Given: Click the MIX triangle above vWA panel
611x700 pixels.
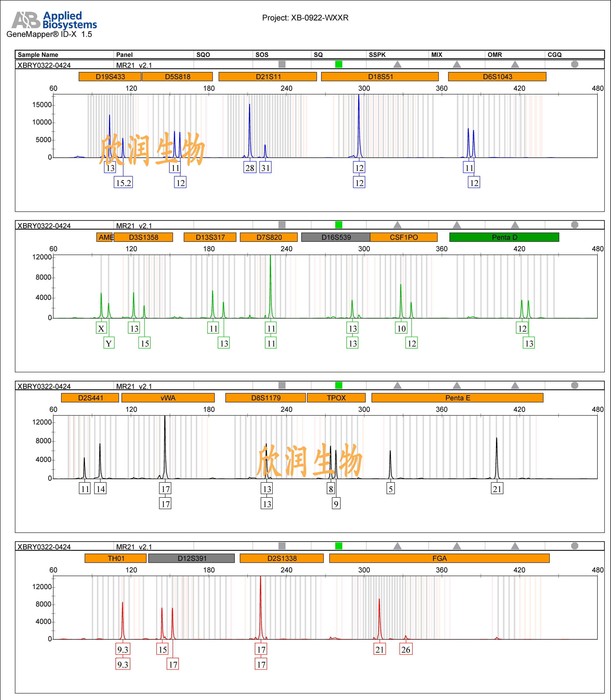Looking at the screenshot, I should pyautogui.click(x=457, y=385).
